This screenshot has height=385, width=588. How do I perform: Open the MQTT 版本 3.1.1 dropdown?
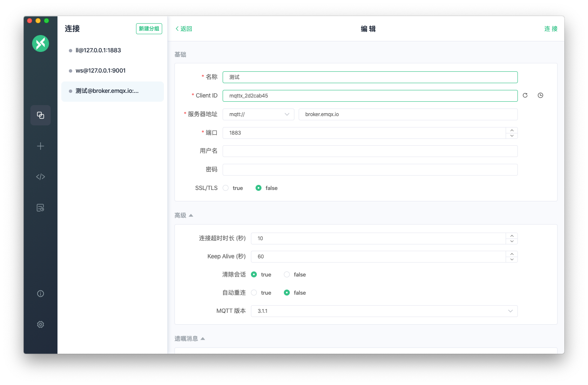point(384,311)
